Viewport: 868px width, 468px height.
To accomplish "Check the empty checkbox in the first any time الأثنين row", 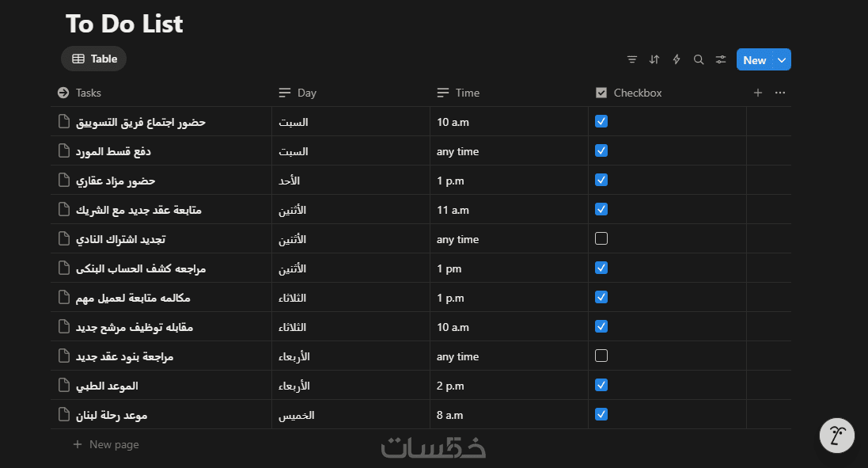I will [601, 238].
